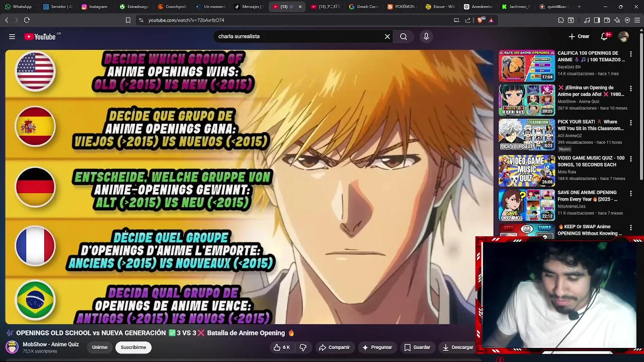Click the magnifier search button
The height and width of the screenshot is (362, 644).
click(x=404, y=36)
